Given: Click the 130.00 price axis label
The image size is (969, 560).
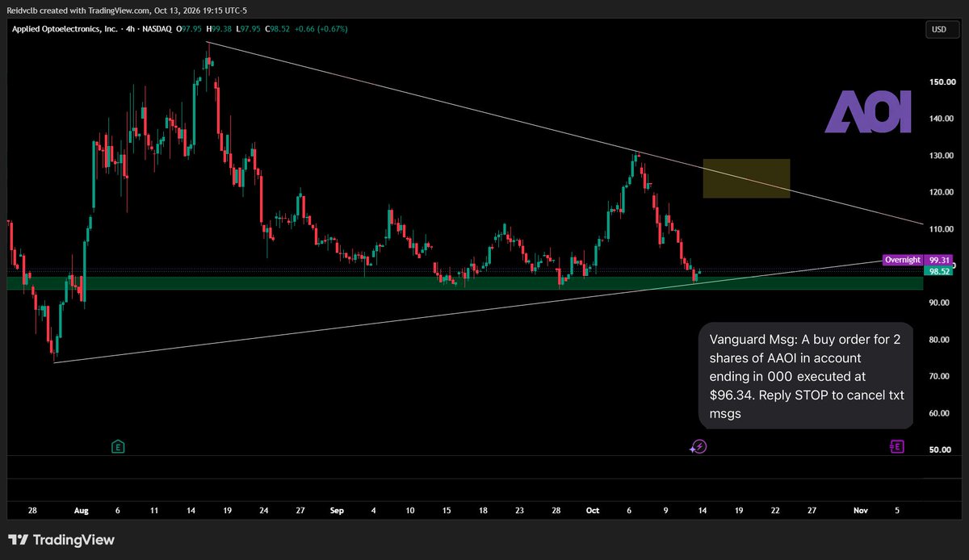Looking at the screenshot, I should (x=941, y=156).
